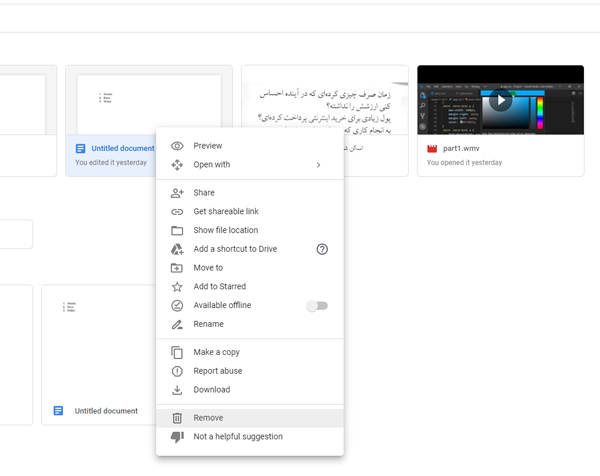Play the part1.wmv video thumbnail
The image size is (600, 476).
(x=500, y=100)
